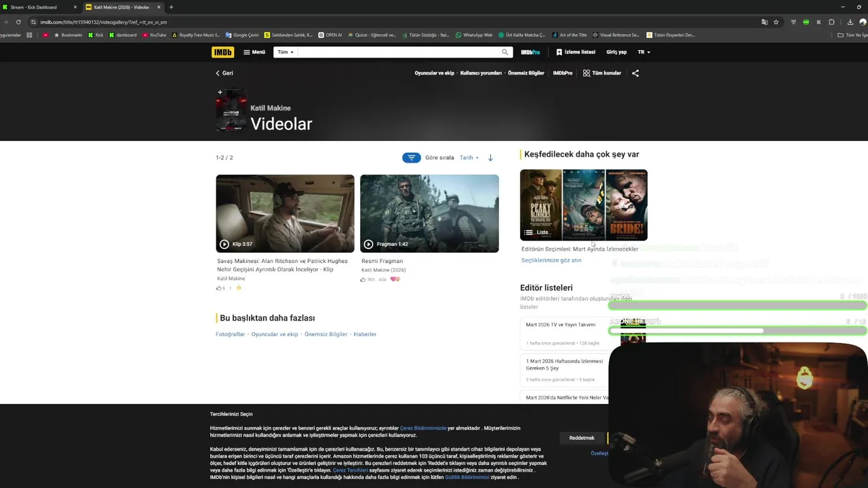
Task: Click the magnifier search icon
Action: coord(505,52)
